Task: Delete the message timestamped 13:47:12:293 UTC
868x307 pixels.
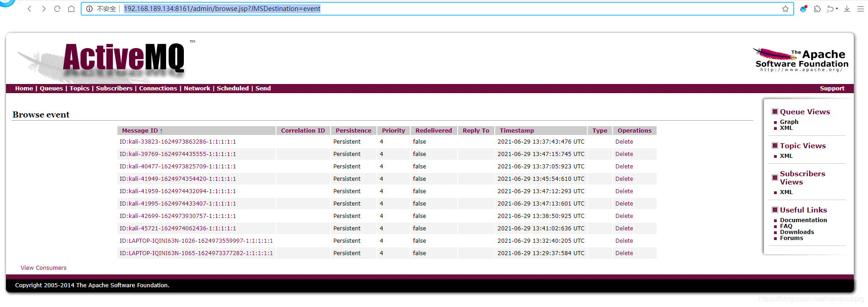Action: (x=624, y=191)
